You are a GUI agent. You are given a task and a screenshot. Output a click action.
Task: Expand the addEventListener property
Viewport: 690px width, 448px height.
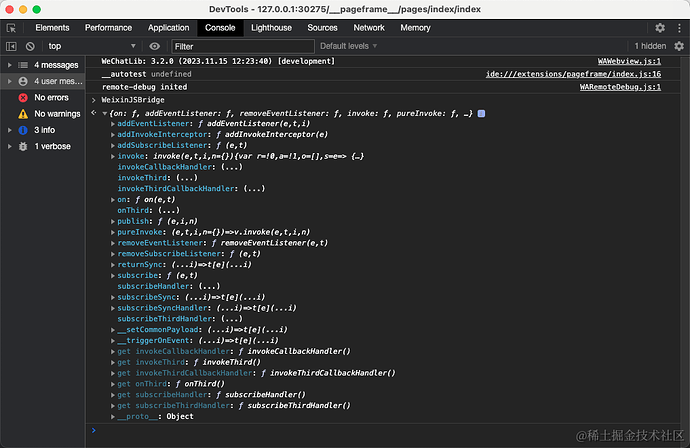(x=113, y=124)
